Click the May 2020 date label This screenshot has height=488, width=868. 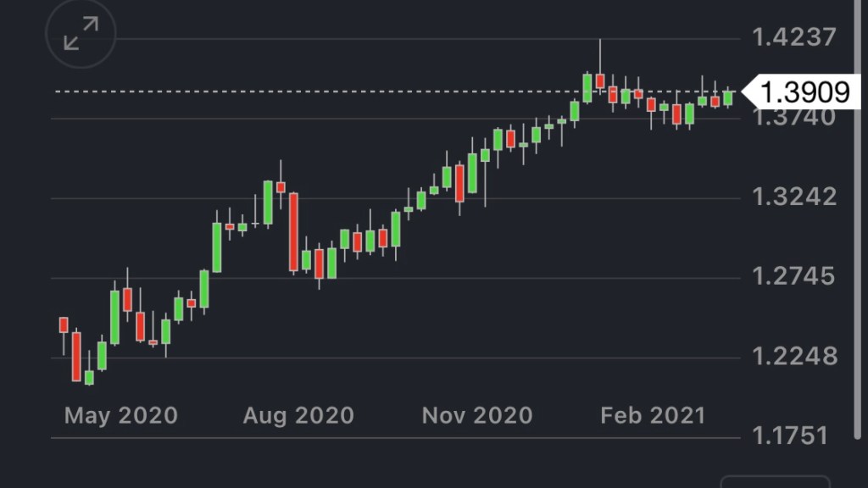121,415
